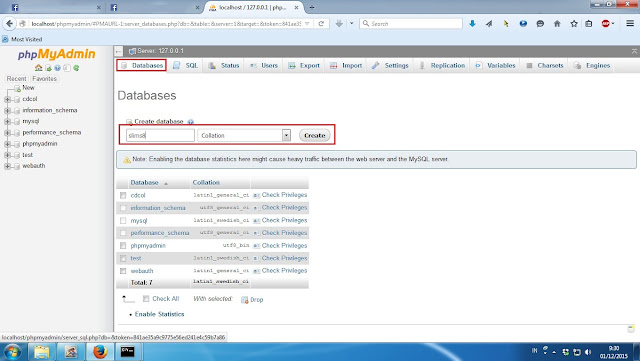Tick the checkbox for cdcol database

pyautogui.click(x=123, y=195)
